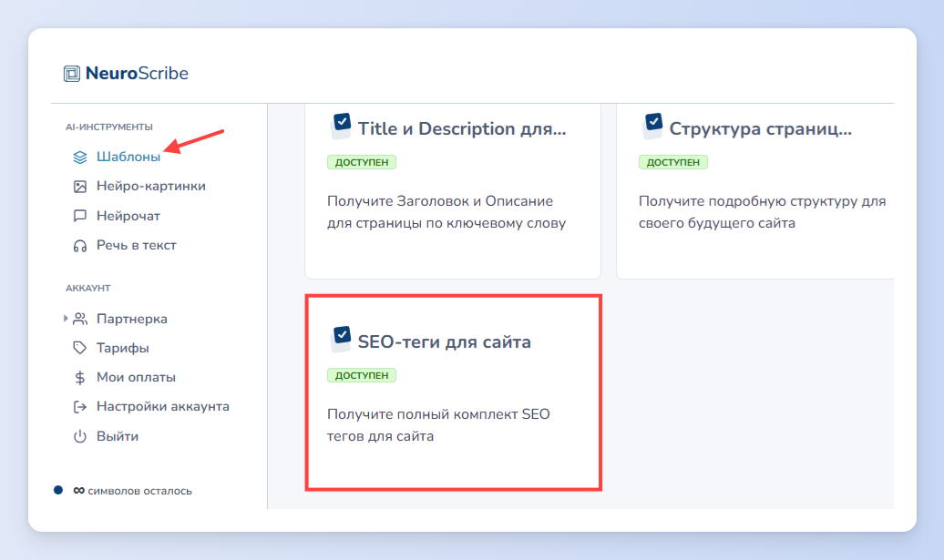Select Речь в текст menu item

tap(137, 246)
